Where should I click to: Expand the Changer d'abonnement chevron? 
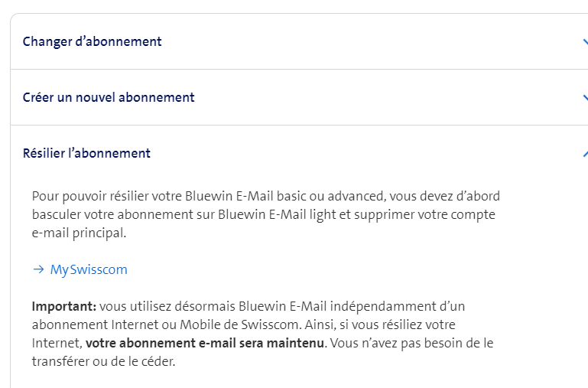point(584,41)
